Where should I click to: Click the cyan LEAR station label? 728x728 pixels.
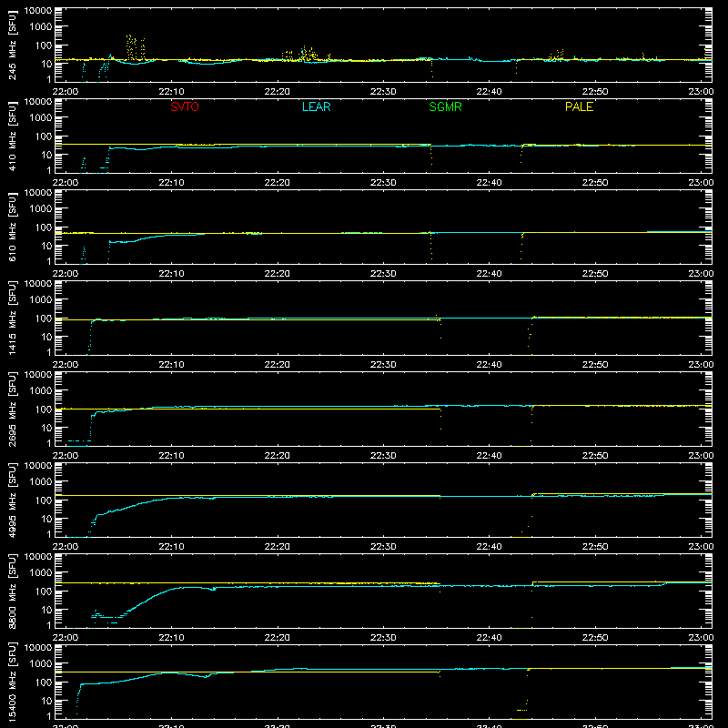316,106
